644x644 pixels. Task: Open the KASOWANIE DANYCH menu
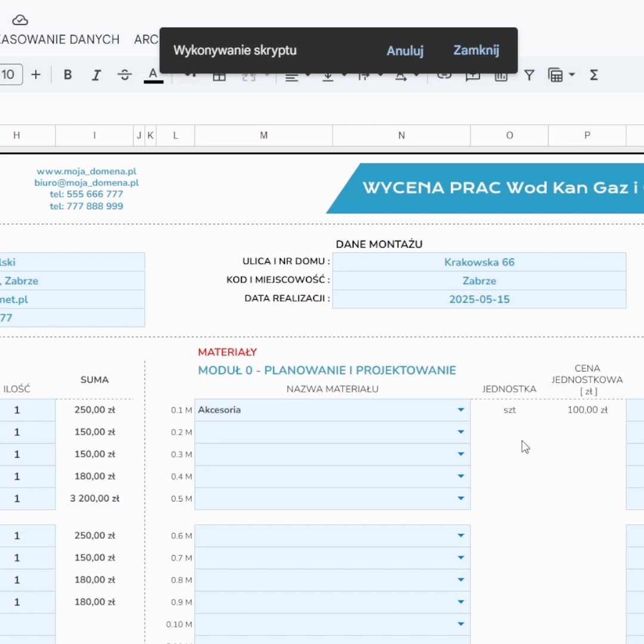tap(60, 39)
